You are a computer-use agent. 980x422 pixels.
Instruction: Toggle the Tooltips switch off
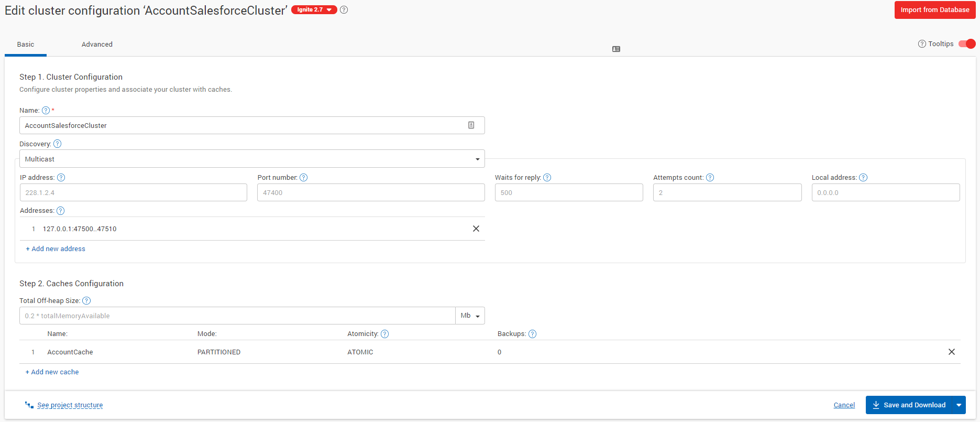(966, 44)
